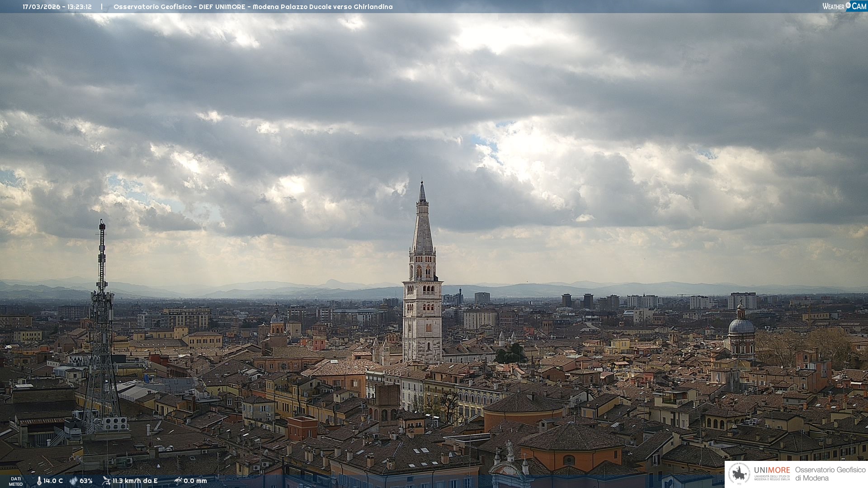
Task: Click the 14.0 C temperature reading
Action: pos(53,481)
